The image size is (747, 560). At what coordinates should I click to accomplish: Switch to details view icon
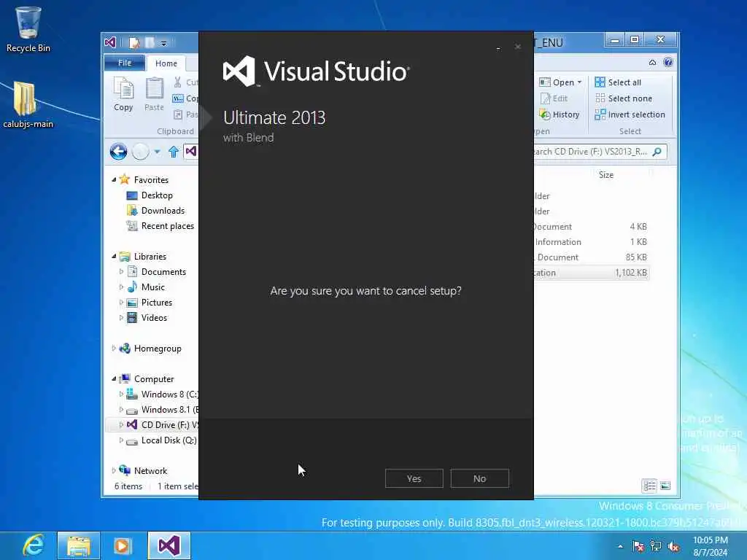pyautogui.click(x=650, y=486)
